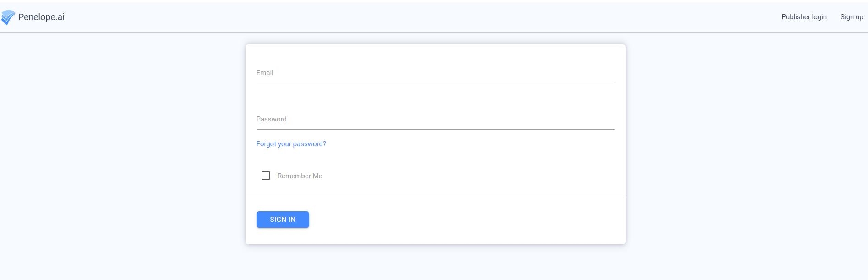Click the Password placeholder label
868x280 pixels.
point(271,119)
